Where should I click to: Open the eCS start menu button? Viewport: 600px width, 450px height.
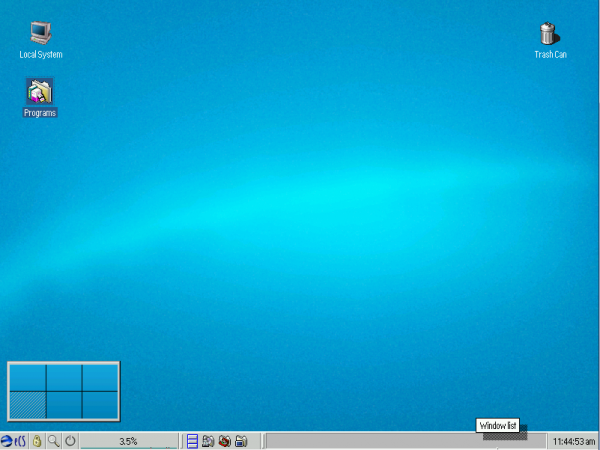click(14, 440)
